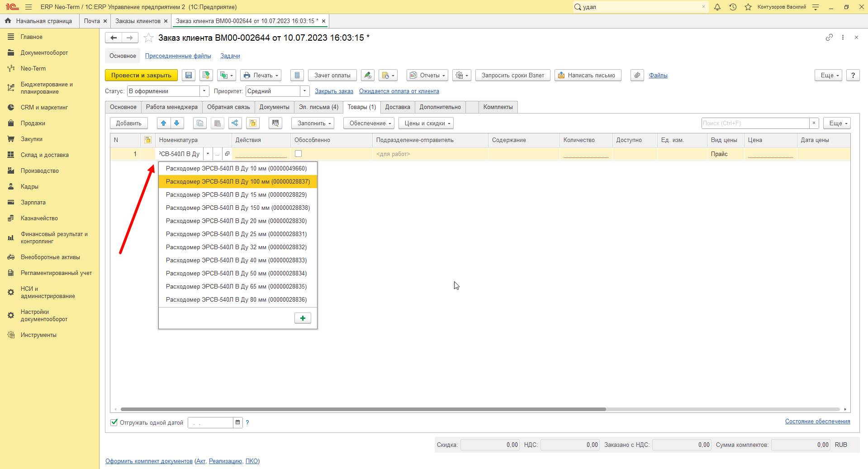Open Продажи in the left sidebar
The image size is (868, 469).
tap(33, 123)
